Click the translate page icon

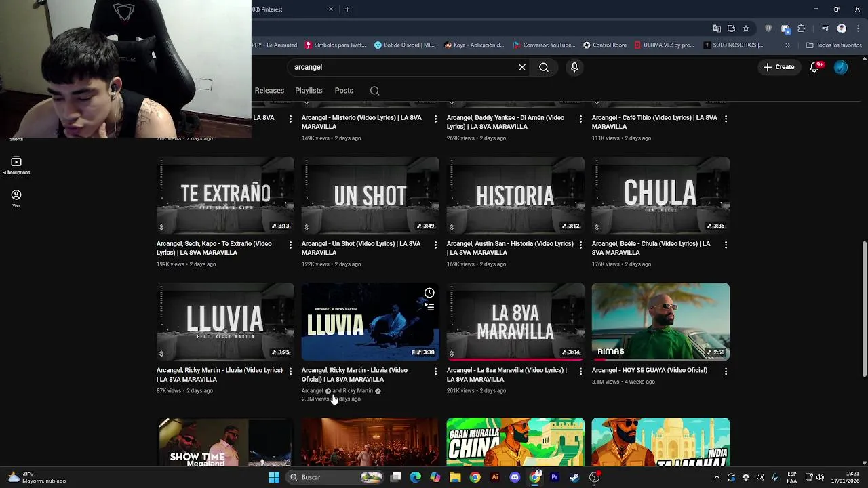pyautogui.click(x=717, y=28)
